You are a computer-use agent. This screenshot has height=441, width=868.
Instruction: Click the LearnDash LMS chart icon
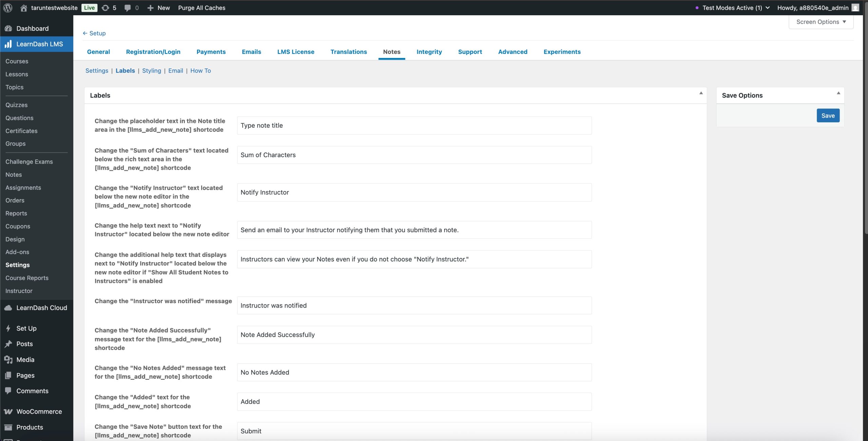click(8, 44)
